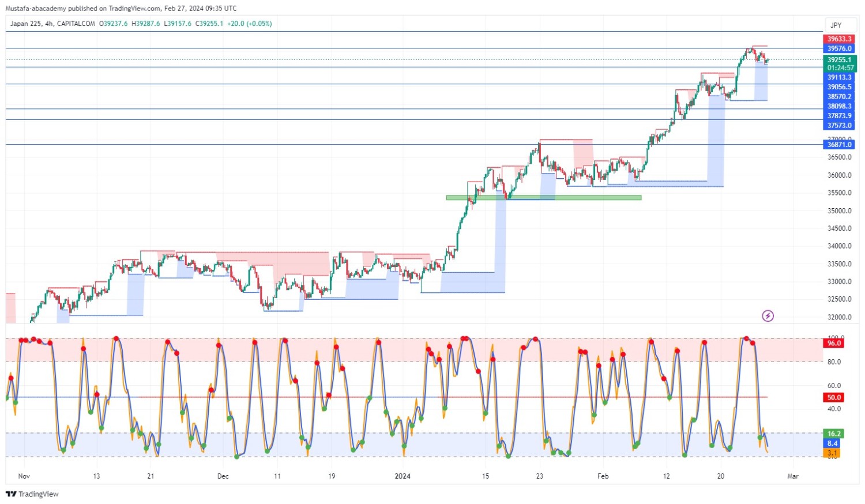The height and width of the screenshot is (504, 865).
Task: Click the 33000.0 price axis tick
Action: [x=839, y=282]
